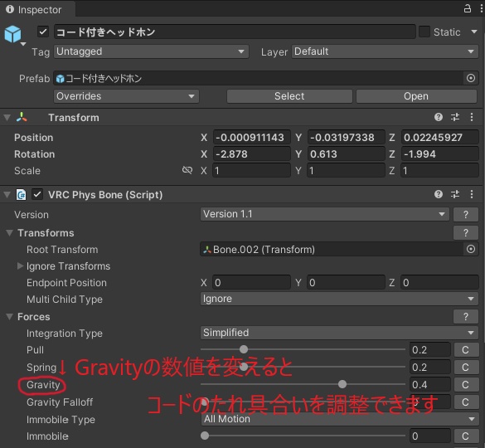Open the Multi Child Type dropdown
The image size is (485, 448).
[x=339, y=299]
